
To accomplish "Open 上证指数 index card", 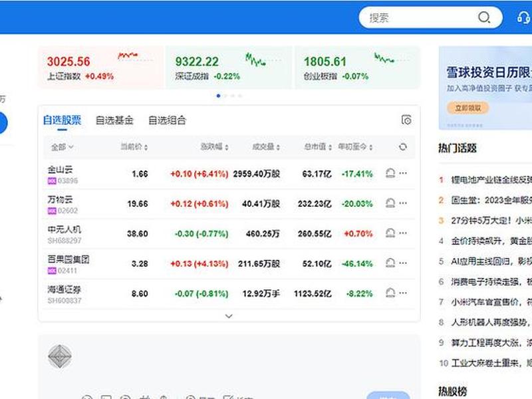I will tap(101, 68).
